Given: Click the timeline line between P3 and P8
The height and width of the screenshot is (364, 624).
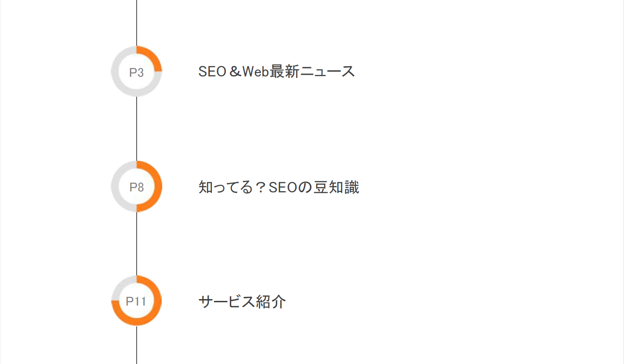Looking at the screenshot, I should 137,129.
